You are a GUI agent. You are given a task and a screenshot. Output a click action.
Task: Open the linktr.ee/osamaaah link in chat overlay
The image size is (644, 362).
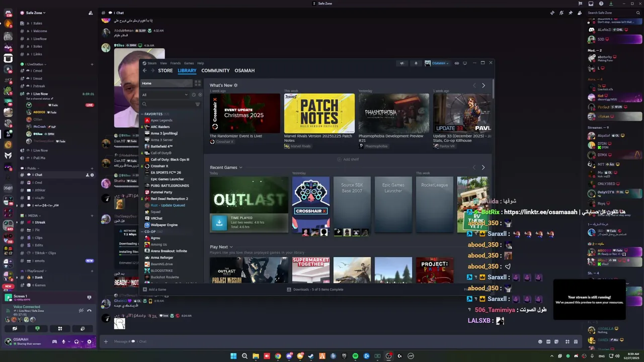coord(540,212)
